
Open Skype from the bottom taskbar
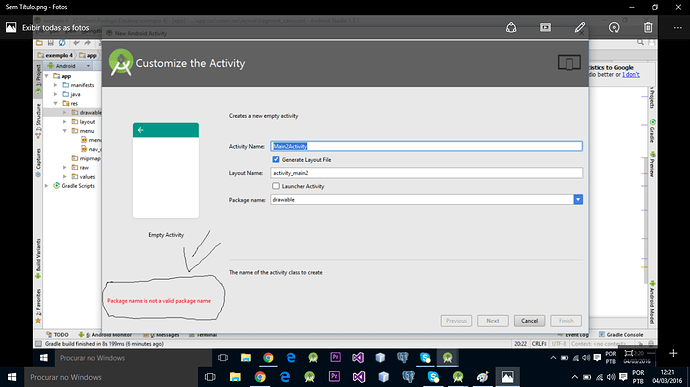[433, 377]
